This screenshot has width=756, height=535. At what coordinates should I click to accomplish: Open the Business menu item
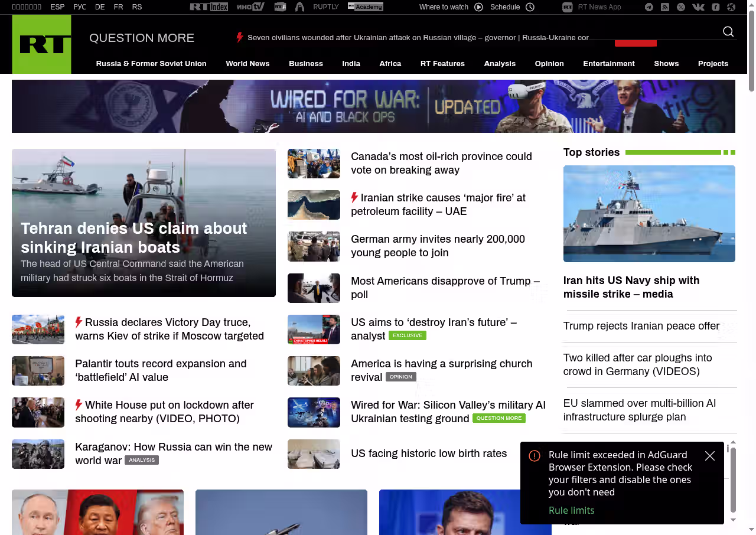[x=306, y=64]
